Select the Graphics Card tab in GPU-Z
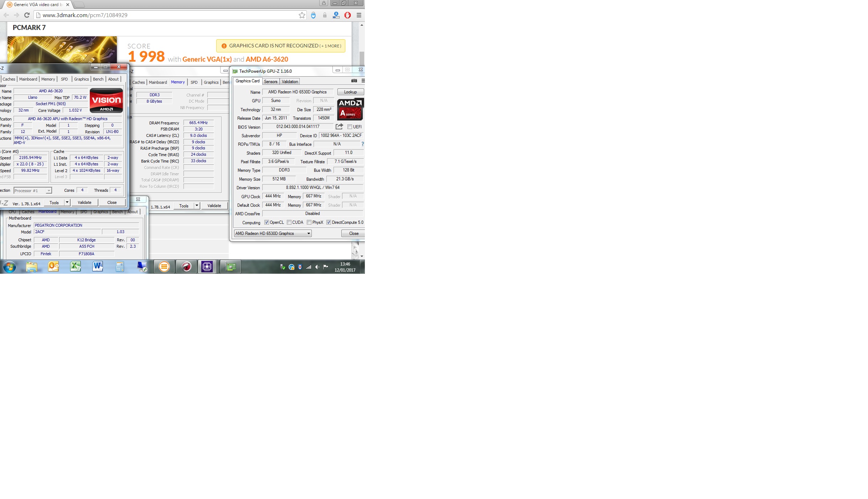The height and width of the screenshot is (499, 868). coord(248,81)
